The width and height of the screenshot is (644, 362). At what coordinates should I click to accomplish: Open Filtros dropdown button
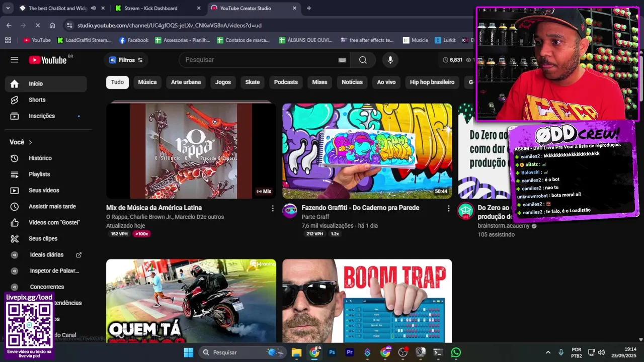pyautogui.click(x=126, y=60)
